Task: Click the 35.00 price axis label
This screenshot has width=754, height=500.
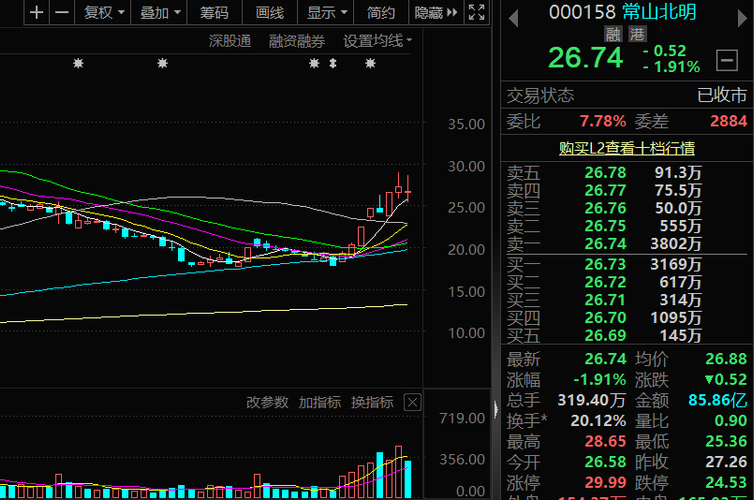Action: point(466,124)
